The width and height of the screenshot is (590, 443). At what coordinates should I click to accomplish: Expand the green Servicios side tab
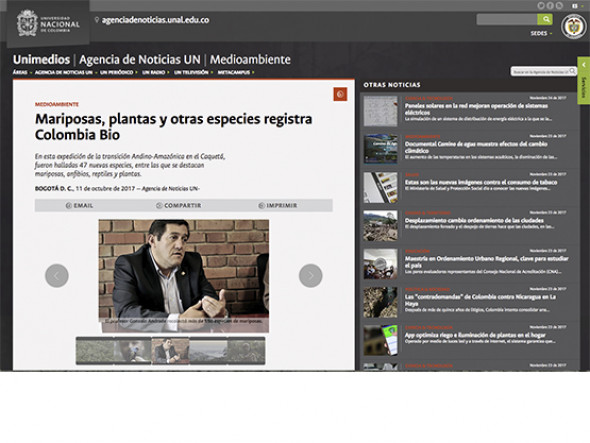(x=584, y=80)
